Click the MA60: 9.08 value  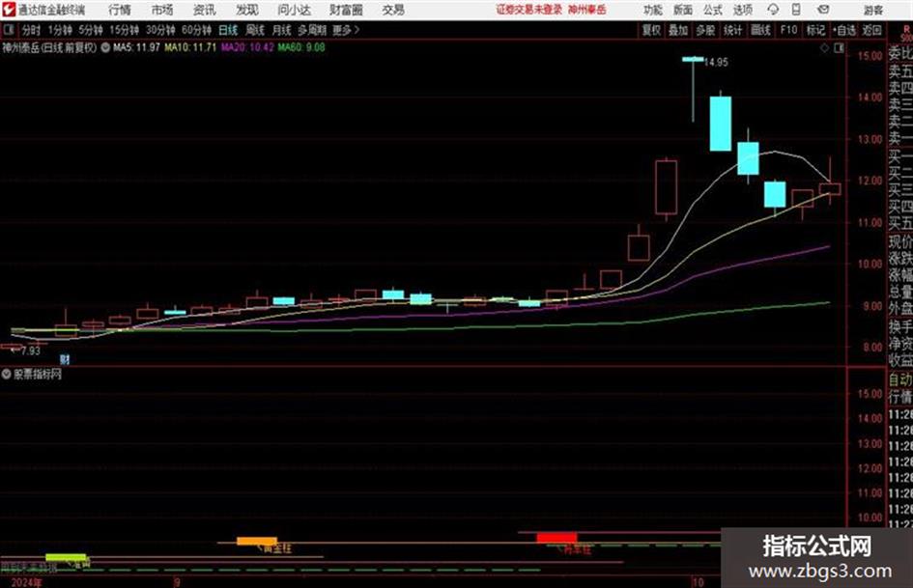click(x=301, y=47)
